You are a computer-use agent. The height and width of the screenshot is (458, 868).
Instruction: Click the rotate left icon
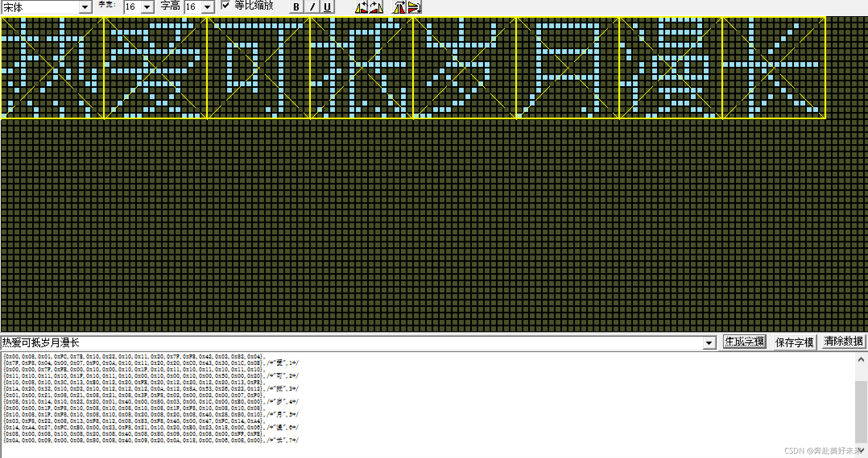(361, 7)
